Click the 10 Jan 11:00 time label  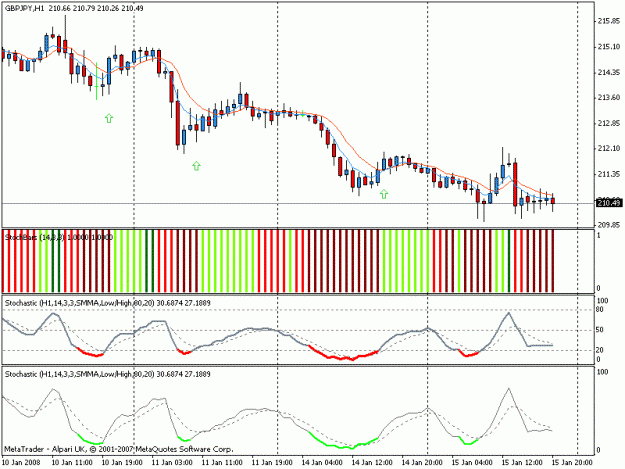tap(73, 463)
